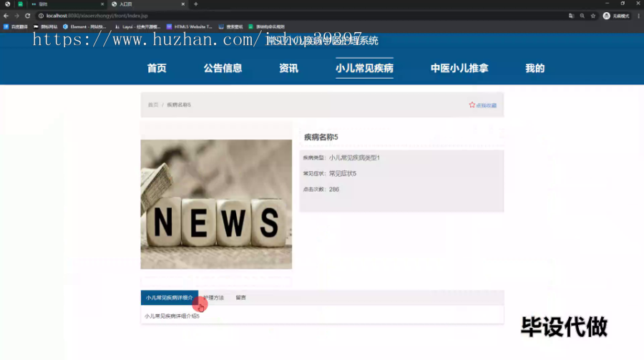Screen dimensions: 644x360
Task: Open the translate page icon
Action: (x=571, y=16)
